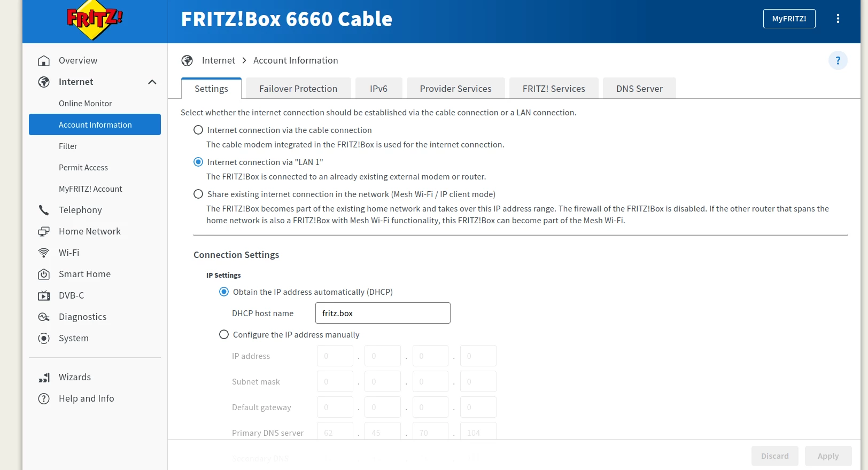Click last Default gateway octet field

[478, 407]
